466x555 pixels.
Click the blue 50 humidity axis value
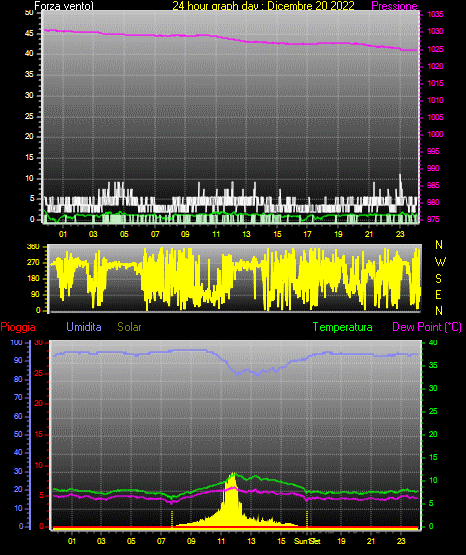(18, 434)
